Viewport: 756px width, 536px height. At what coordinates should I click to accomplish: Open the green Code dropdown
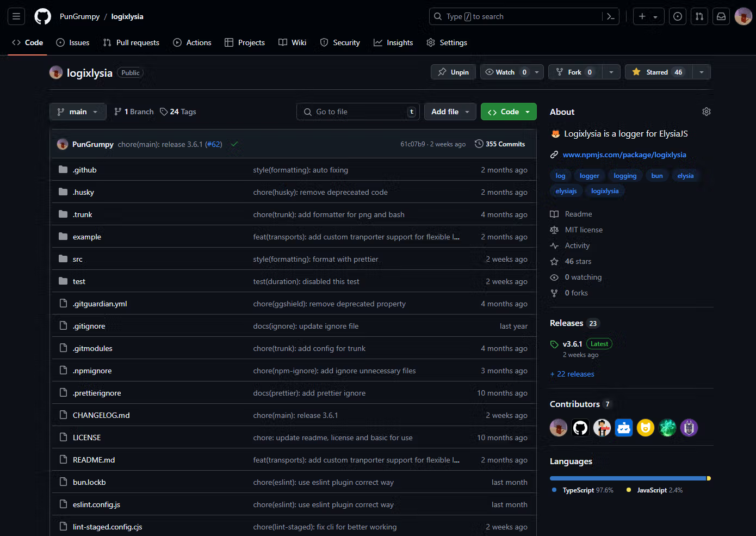[509, 112]
